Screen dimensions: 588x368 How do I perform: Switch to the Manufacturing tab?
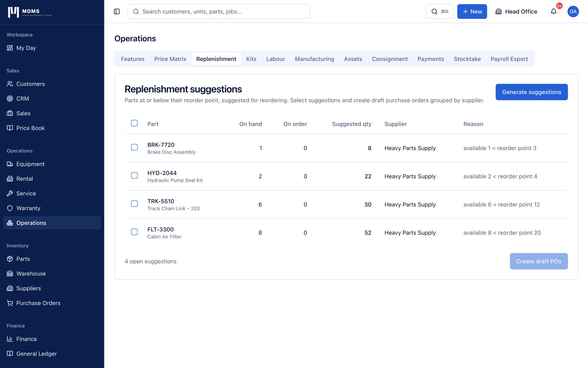click(x=315, y=59)
